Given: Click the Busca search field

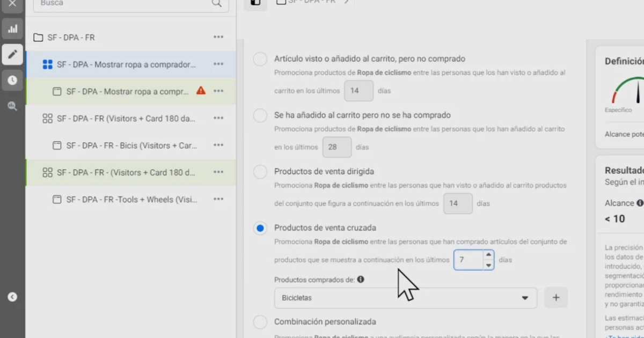Looking at the screenshot, I should tap(131, 4).
